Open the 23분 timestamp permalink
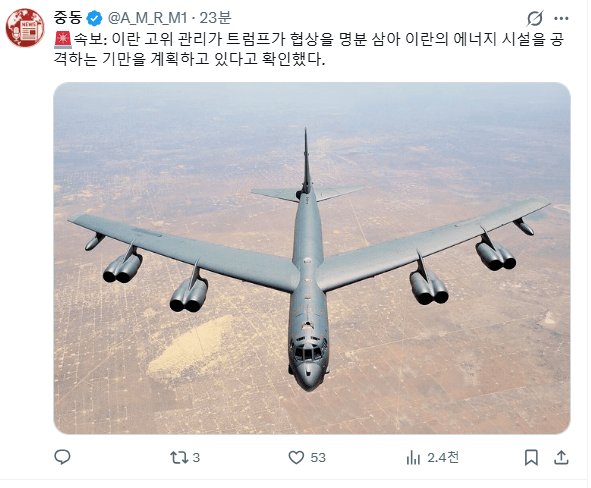The image size is (591, 488). click(215, 18)
